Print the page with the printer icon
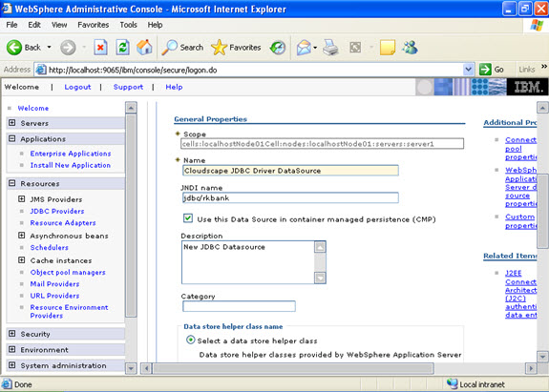The image size is (549, 392). pyautogui.click(x=330, y=47)
